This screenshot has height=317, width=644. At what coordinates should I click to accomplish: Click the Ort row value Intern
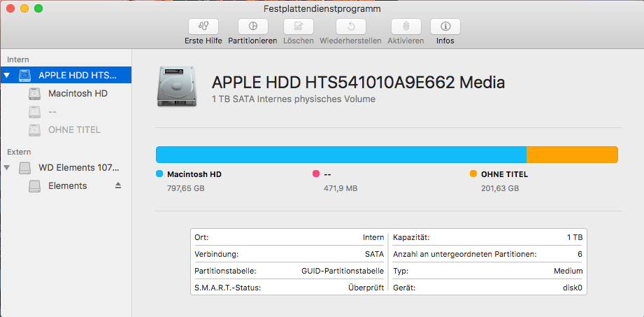(x=373, y=237)
